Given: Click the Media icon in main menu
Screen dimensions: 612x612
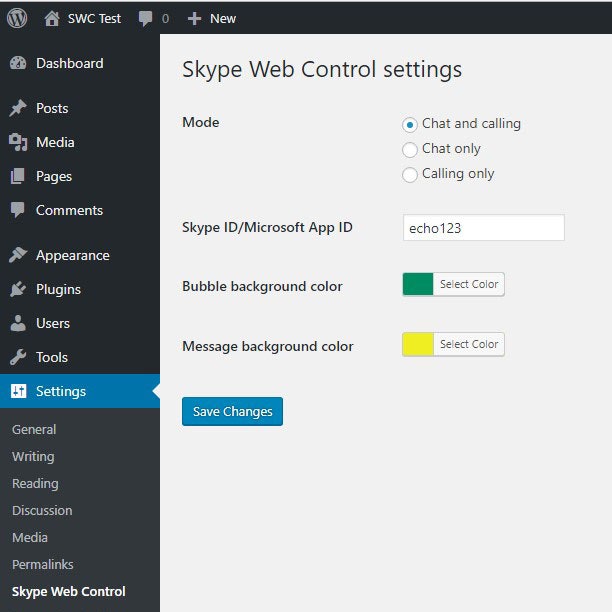Looking at the screenshot, I should coord(18,142).
